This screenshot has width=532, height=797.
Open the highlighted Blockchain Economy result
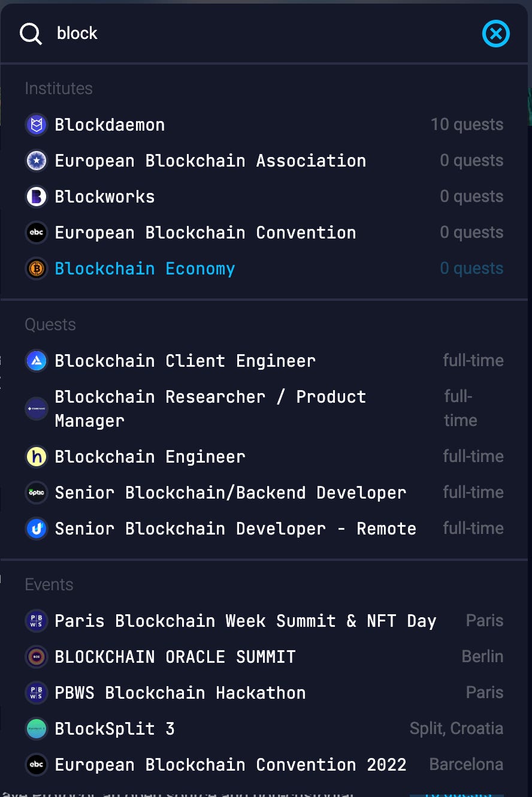click(264, 268)
